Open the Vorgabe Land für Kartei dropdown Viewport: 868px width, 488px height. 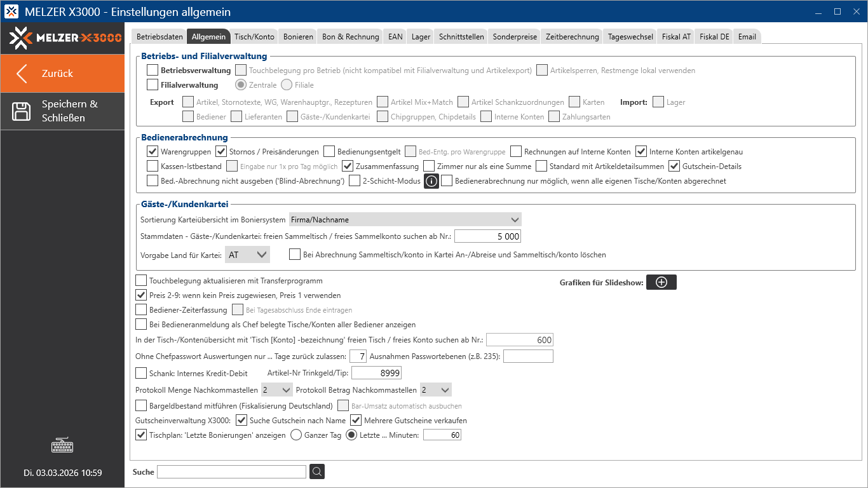click(248, 255)
